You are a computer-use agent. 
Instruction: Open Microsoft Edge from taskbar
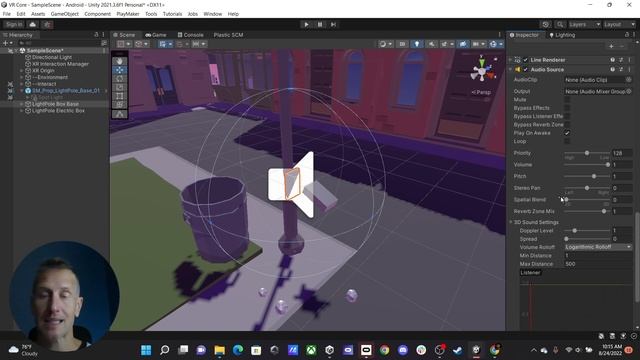[x=238, y=350]
